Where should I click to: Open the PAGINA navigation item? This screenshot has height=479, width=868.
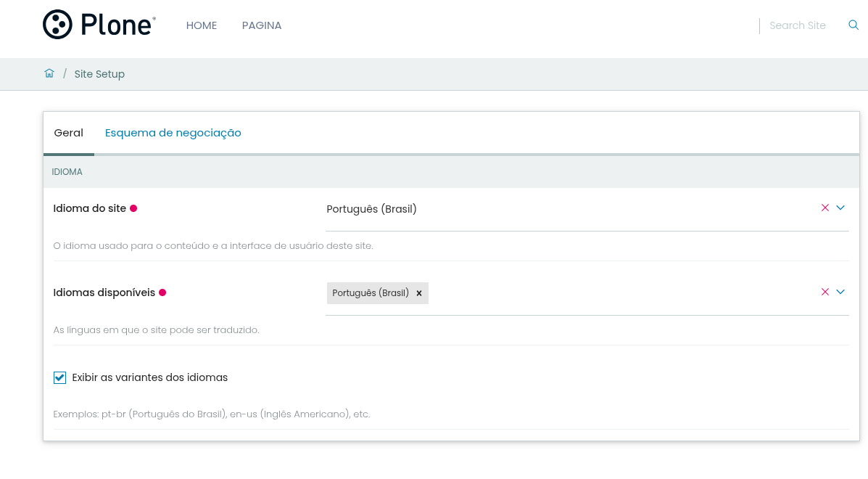(262, 25)
